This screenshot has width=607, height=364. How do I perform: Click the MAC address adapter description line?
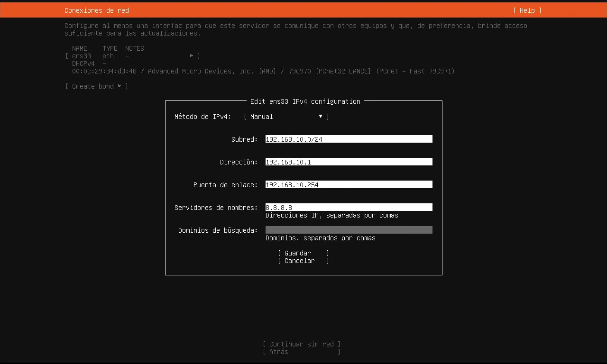click(x=263, y=71)
